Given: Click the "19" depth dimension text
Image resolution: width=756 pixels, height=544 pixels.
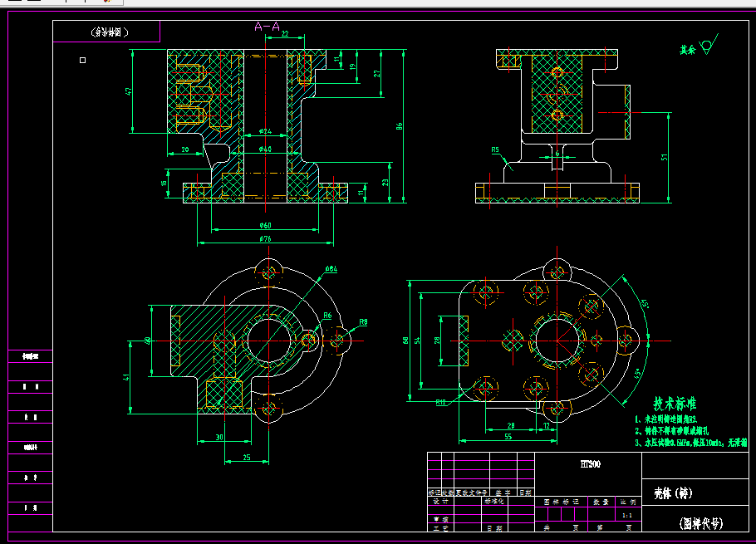Looking at the screenshot, I should [x=352, y=66].
